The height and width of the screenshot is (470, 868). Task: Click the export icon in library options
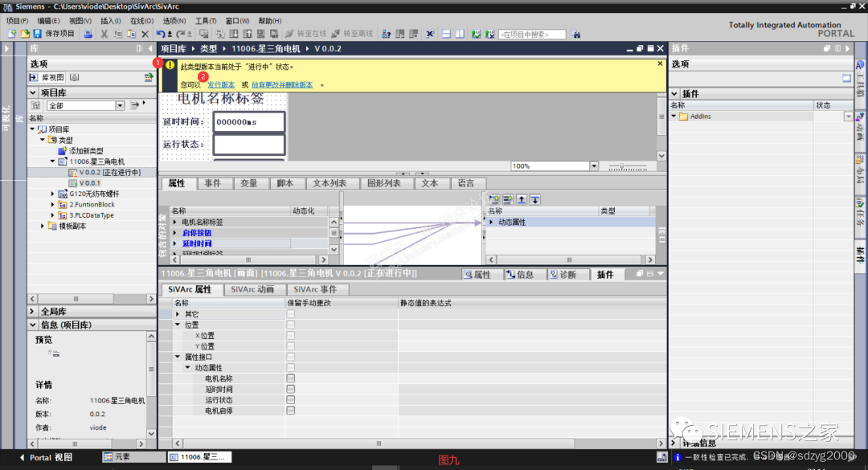point(149,77)
